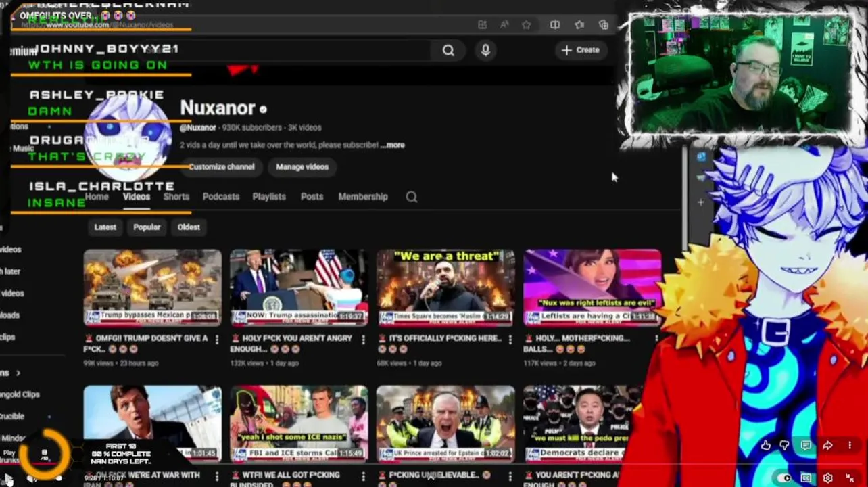Share the video using the arrow icon
This screenshot has height=487, width=868.
click(827, 445)
